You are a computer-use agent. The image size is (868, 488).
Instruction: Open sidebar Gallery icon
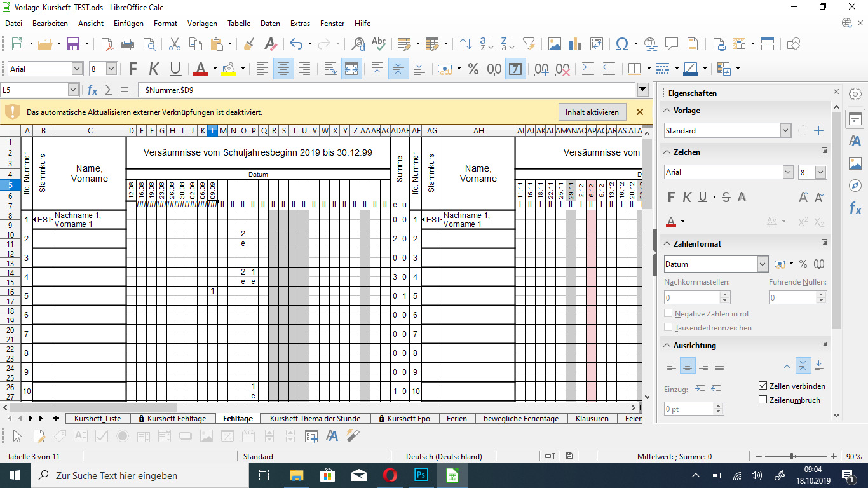tap(855, 163)
